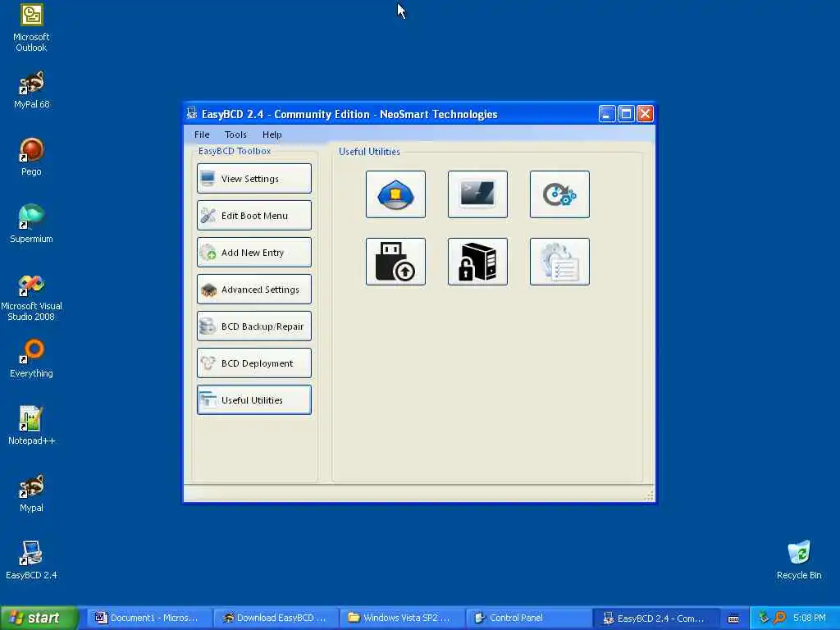Select Everything desktop shortcut

tap(31, 359)
